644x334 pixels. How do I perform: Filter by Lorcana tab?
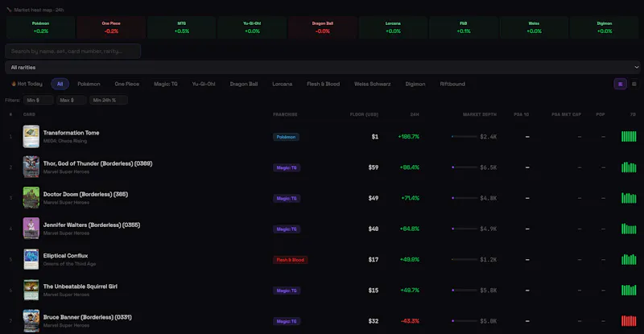pos(283,84)
